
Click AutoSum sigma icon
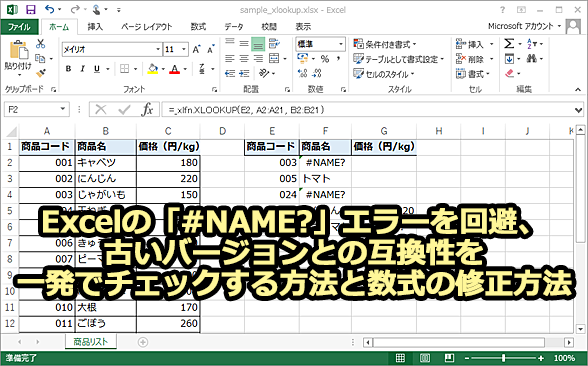click(509, 44)
